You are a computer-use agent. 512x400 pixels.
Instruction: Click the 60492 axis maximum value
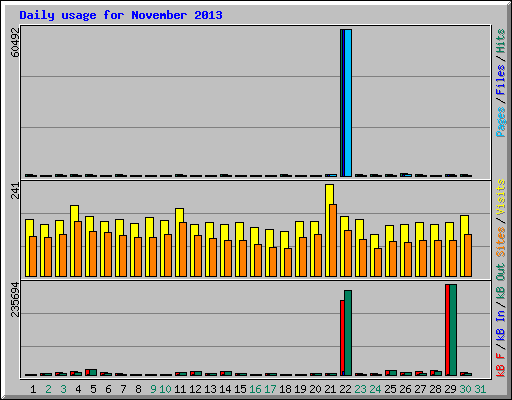[15, 42]
